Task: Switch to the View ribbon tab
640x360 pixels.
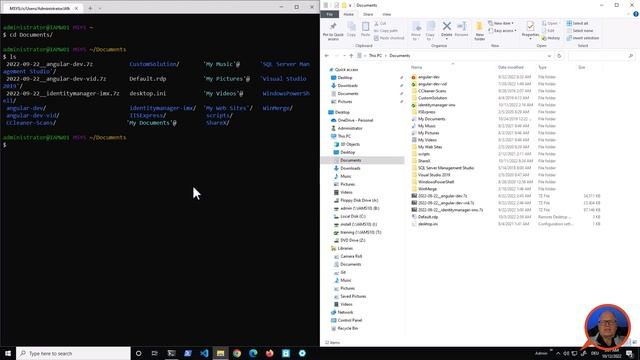Action: (387, 14)
